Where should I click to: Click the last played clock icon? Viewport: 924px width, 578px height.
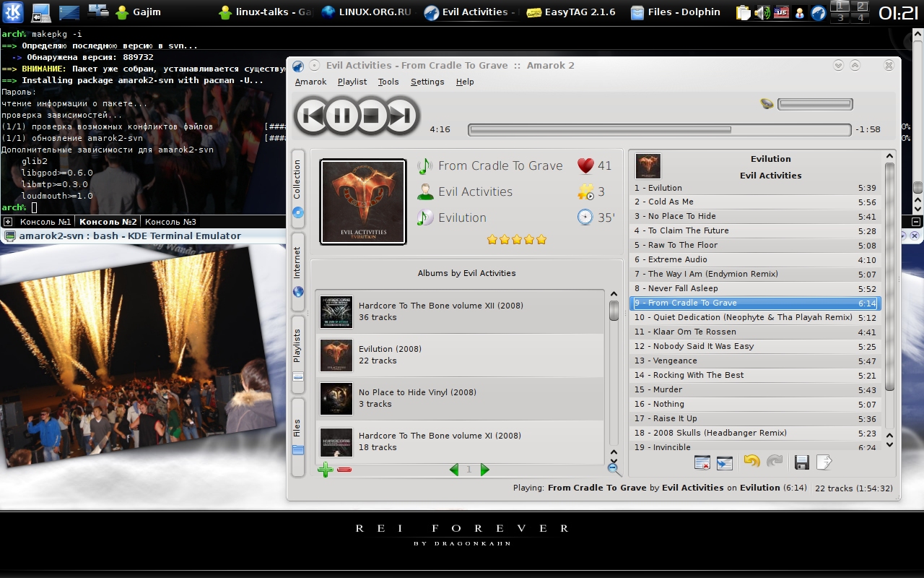[585, 217]
